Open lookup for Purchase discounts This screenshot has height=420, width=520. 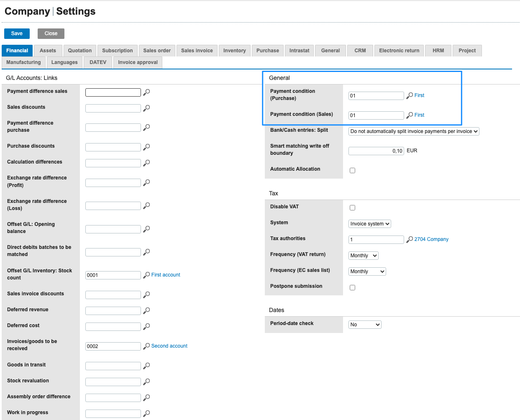[x=146, y=147]
